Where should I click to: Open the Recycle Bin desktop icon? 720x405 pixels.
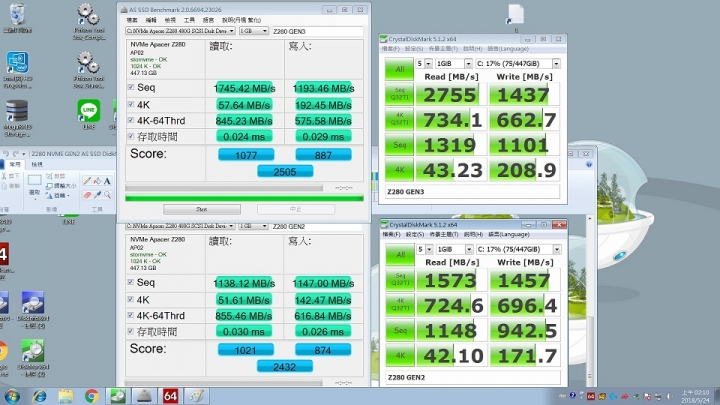(17, 18)
